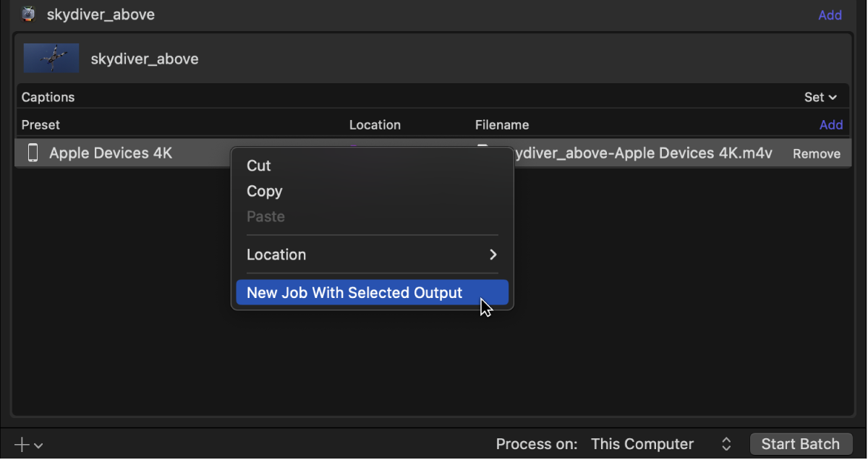Open the chevron menu next to the plus button
This screenshot has height=460, width=868.
tap(38, 446)
